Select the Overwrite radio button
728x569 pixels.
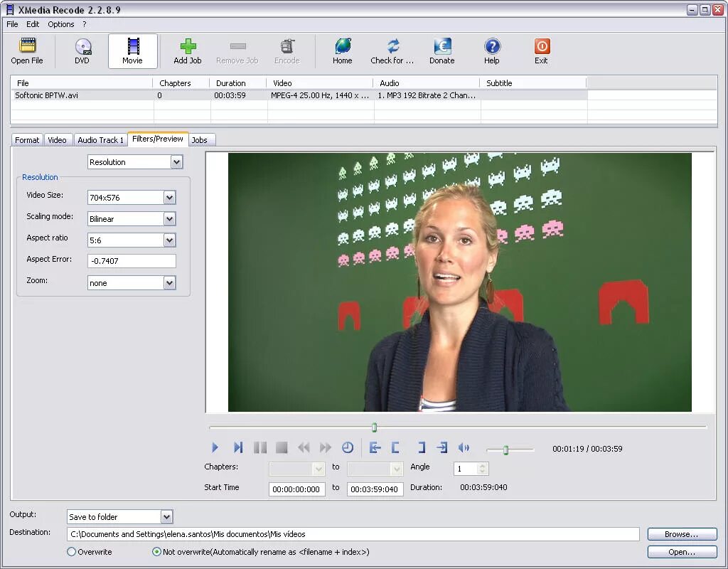pyautogui.click(x=71, y=551)
